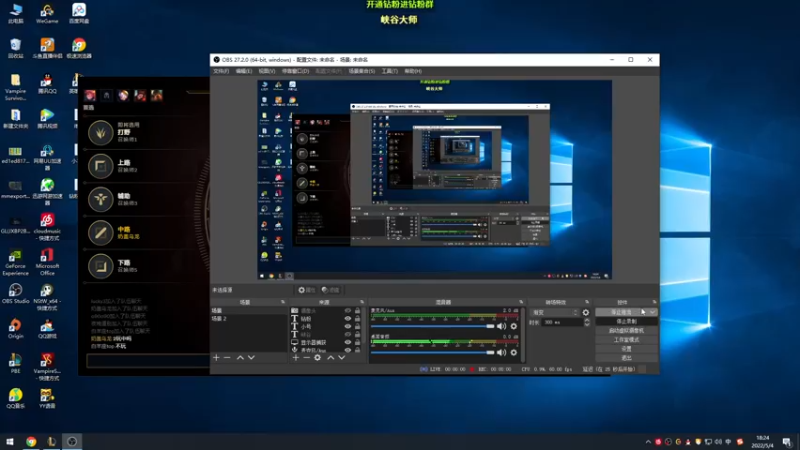800x450 pixels.
Task: Toggle visibility of the 小号 source
Action: [348, 327]
